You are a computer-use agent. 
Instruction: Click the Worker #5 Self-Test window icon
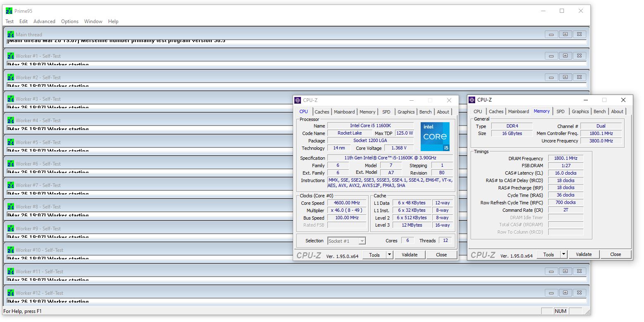[x=11, y=142]
